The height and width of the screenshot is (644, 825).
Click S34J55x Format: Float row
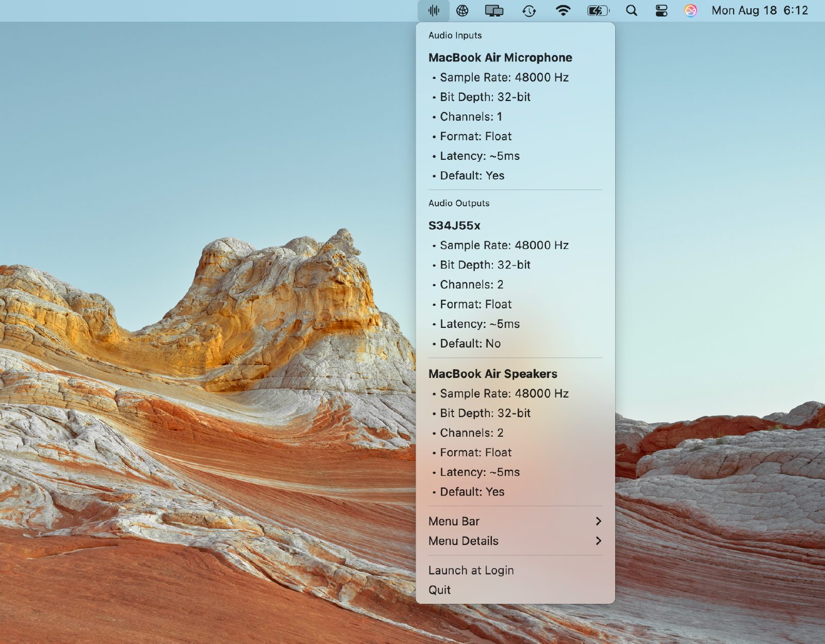click(515, 304)
